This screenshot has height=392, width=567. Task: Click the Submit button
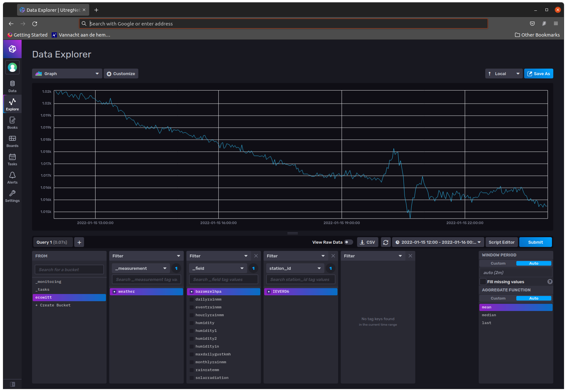[x=535, y=242]
